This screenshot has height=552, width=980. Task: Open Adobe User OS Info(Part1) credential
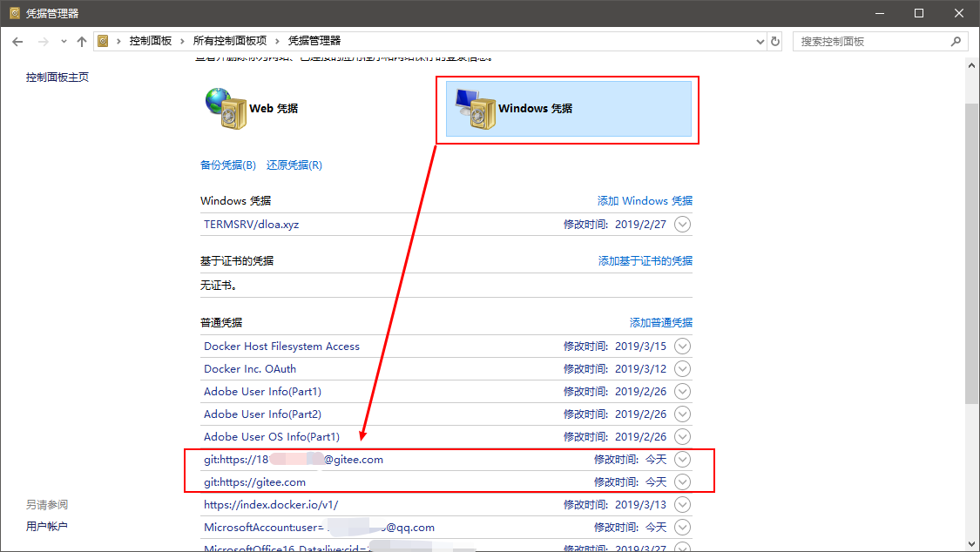[272, 436]
